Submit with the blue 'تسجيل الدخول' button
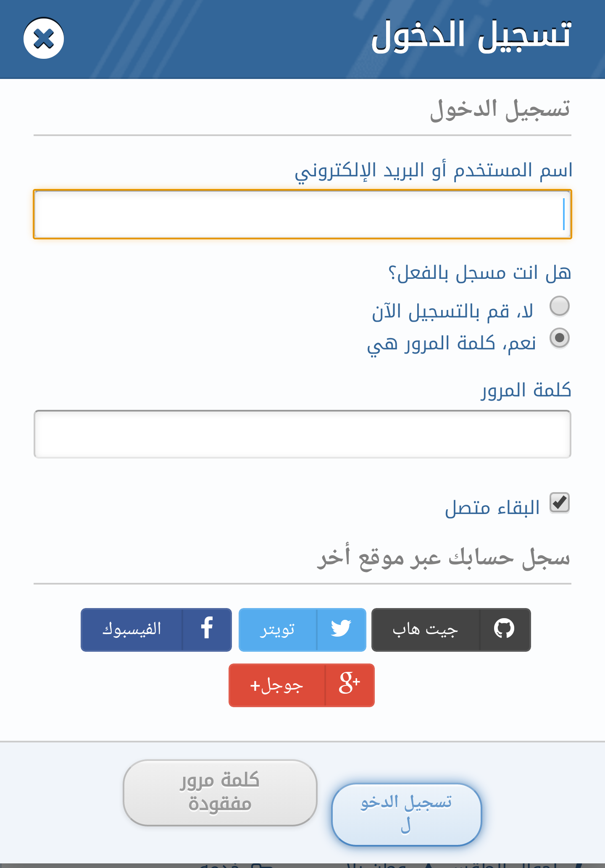Image resolution: width=605 pixels, height=868 pixels. [406, 814]
